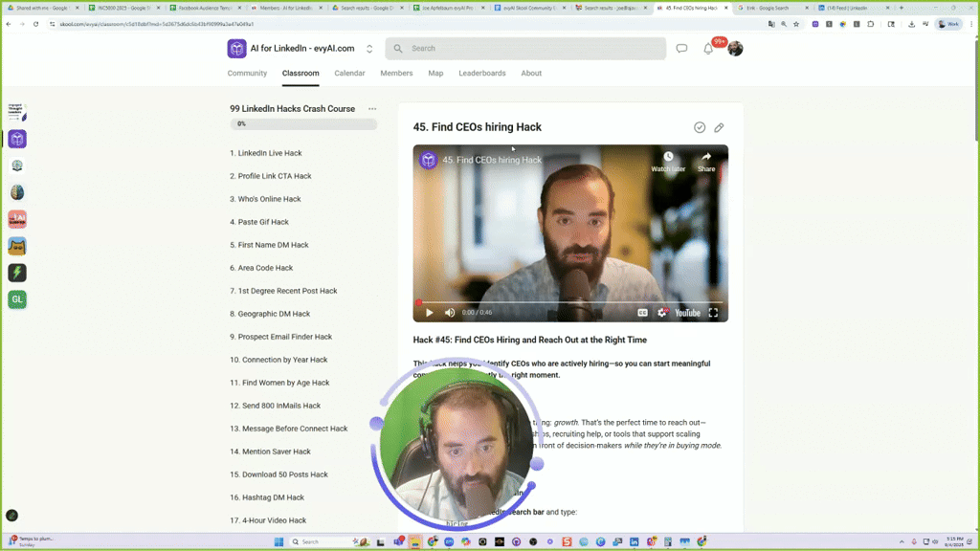Image resolution: width=980 pixels, height=551 pixels.
Task: Open lesson 12. Send 800 InMails Hack
Action: [275, 406]
